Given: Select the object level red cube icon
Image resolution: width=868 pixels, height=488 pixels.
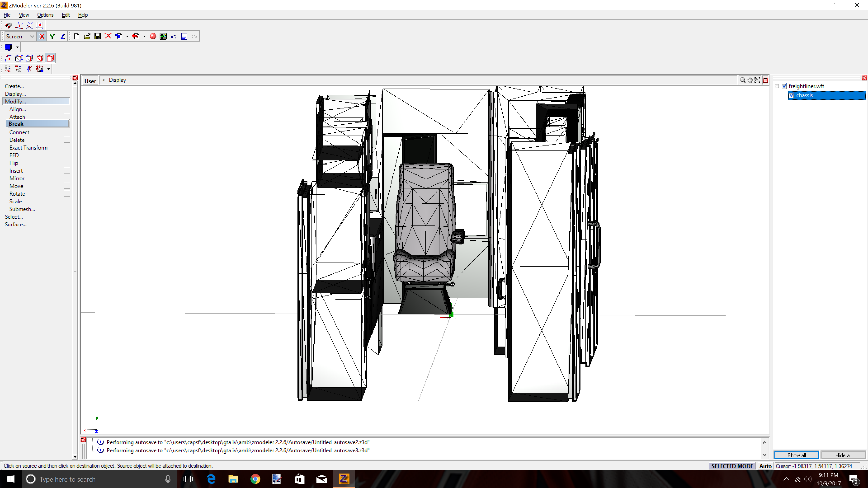Looking at the screenshot, I should [x=51, y=58].
